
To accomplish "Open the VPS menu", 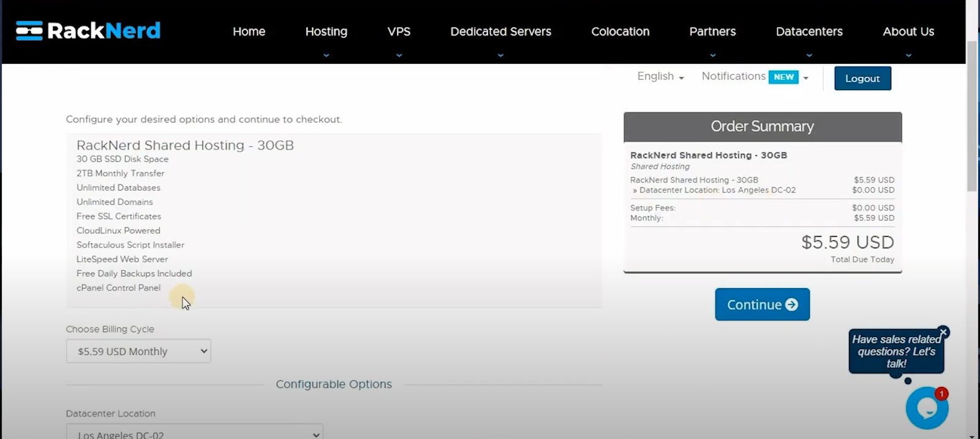I will coord(399,31).
